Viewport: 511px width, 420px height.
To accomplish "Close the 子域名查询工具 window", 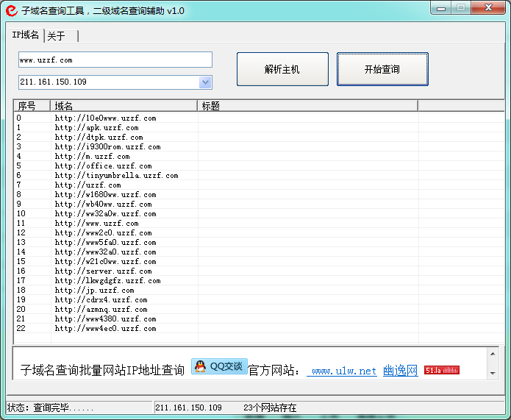I will [488, 8].
